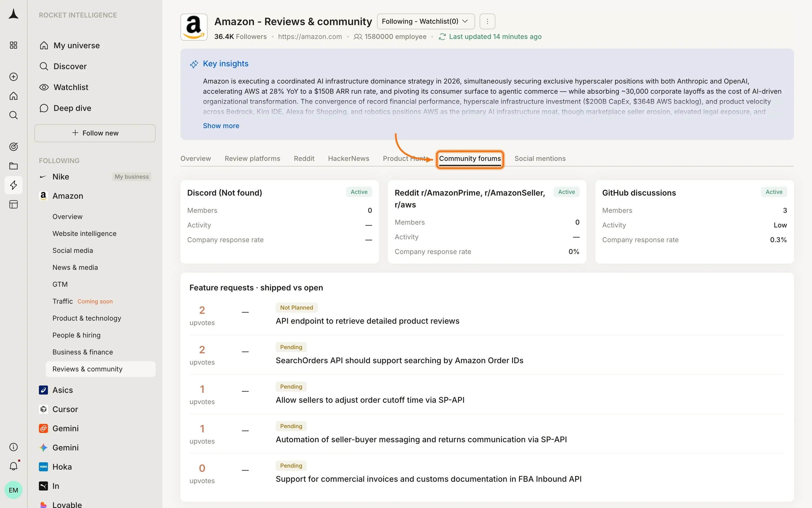Go to My universe
This screenshot has height=508, width=812.
click(69, 45)
